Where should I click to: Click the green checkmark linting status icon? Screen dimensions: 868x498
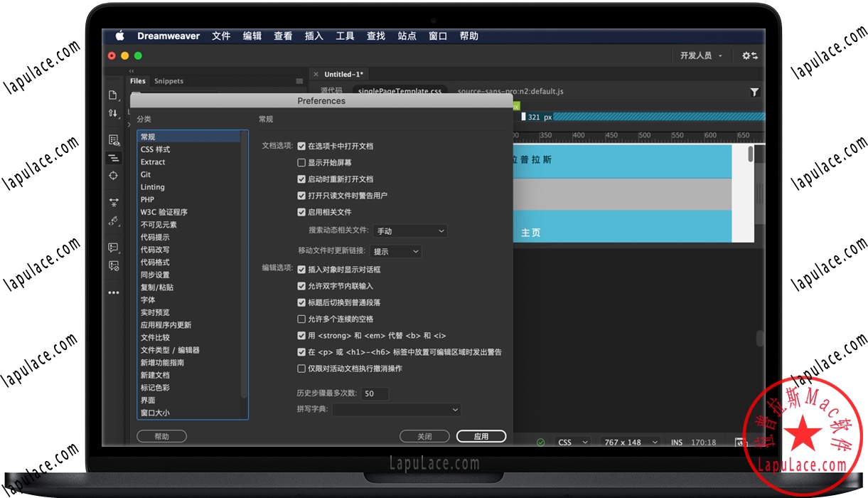(x=540, y=442)
